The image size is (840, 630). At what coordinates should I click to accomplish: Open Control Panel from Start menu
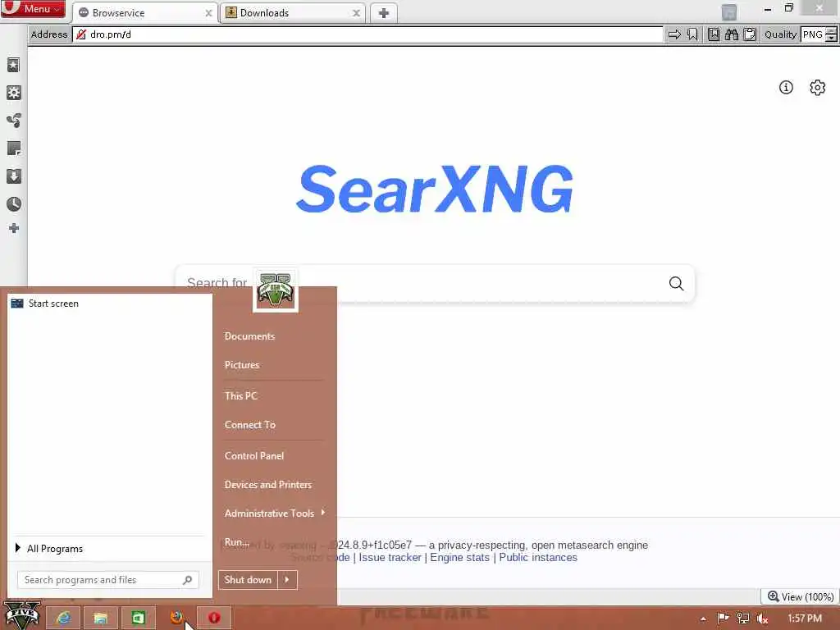click(254, 456)
